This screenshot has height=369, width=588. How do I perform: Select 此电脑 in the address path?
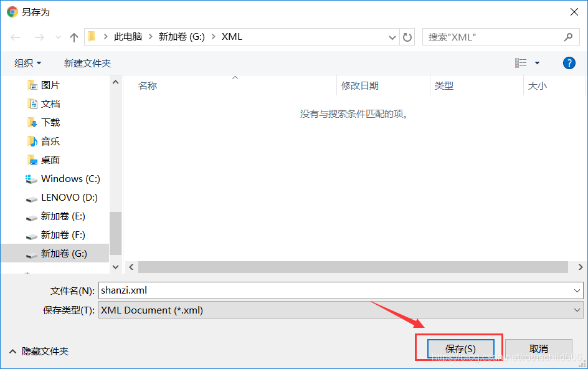tap(128, 36)
